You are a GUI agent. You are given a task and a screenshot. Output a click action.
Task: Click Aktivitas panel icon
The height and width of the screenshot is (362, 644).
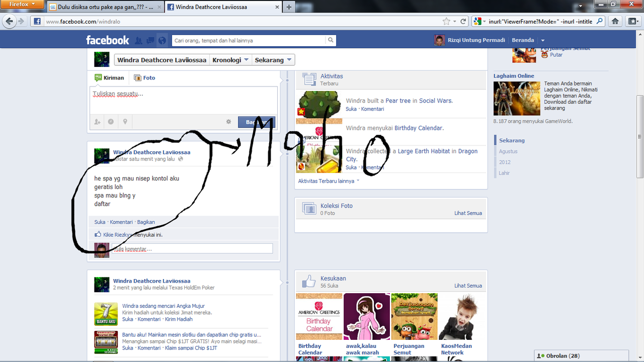click(x=309, y=79)
